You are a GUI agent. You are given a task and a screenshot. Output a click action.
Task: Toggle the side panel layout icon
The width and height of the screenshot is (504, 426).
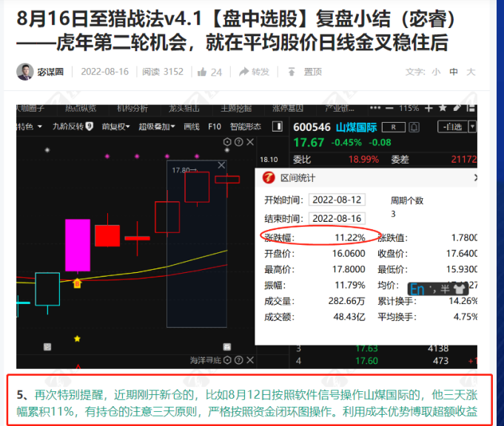click(x=278, y=126)
